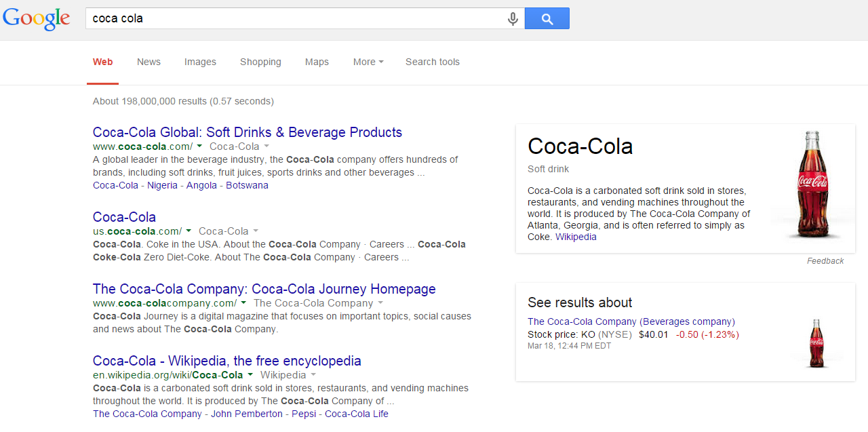
Task: Open green arrow next to www.coca-cola.com
Action: click(199, 146)
